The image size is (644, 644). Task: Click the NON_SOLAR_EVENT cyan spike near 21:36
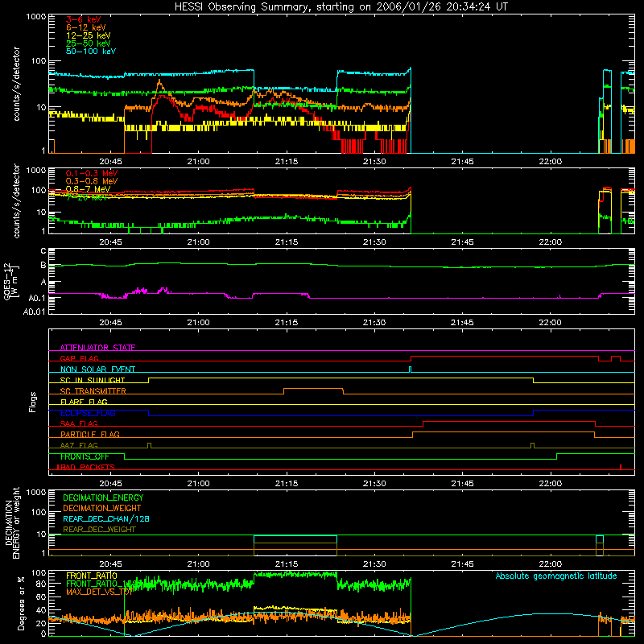pos(410,369)
